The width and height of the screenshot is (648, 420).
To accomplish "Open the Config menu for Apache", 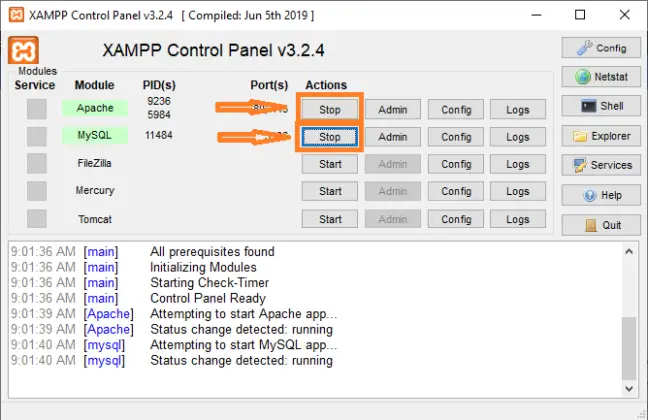I will pos(456,109).
